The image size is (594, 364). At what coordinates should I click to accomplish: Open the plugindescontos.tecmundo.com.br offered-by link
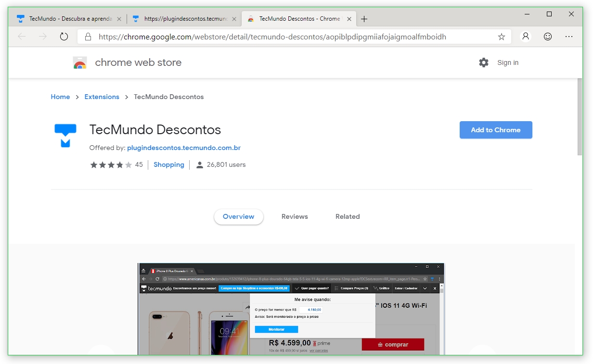click(184, 148)
